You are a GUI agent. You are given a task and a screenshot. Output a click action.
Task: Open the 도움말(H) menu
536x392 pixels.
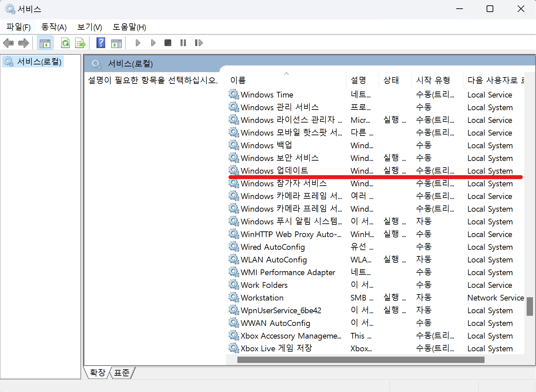tap(129, 27)
